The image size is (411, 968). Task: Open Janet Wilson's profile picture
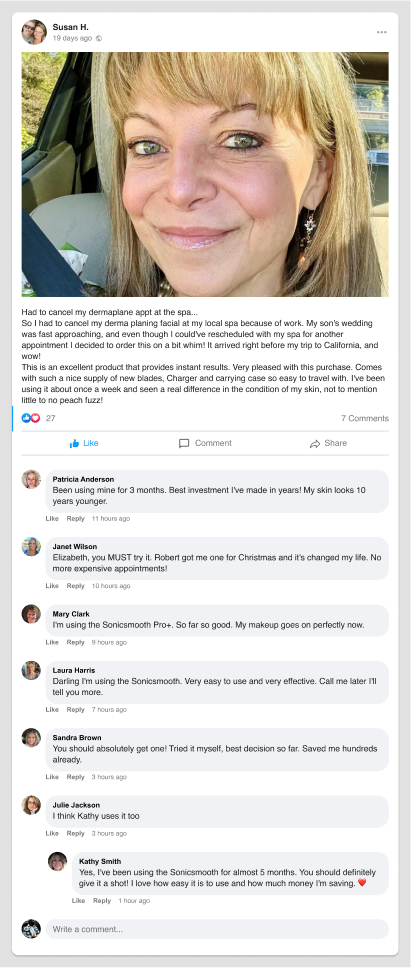coord(31,547)
